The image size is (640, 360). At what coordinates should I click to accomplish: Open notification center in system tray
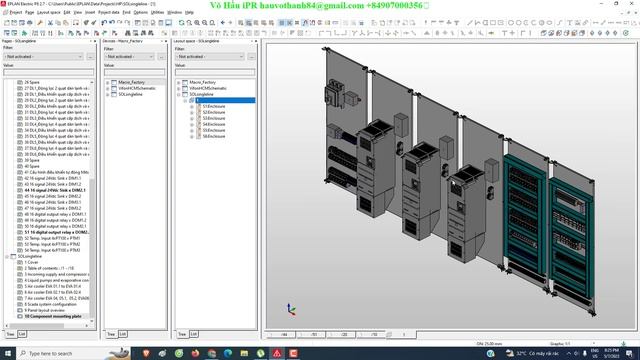629,353
